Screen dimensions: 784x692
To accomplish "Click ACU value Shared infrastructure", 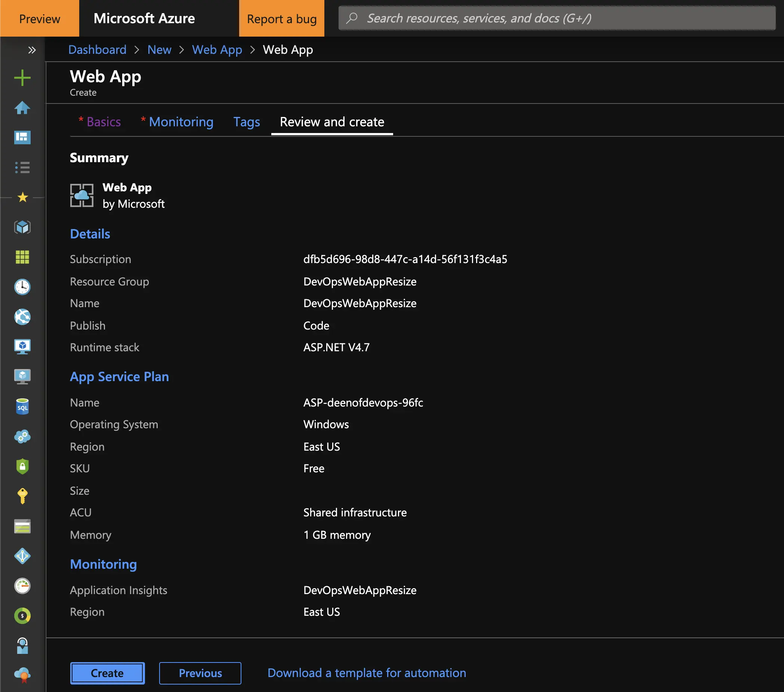I will (x=355, y=513).
